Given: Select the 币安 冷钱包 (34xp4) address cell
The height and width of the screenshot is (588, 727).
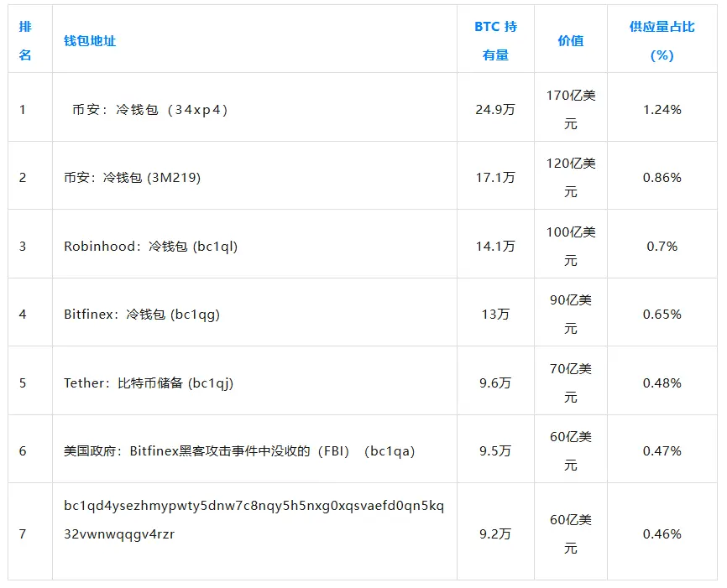Looking at the screenshot, I should 150,109.
